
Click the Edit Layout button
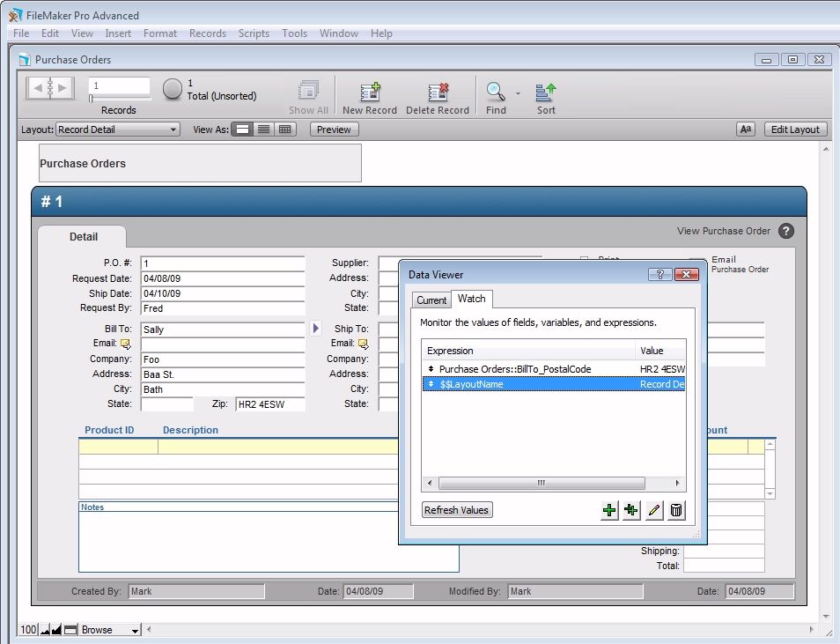tap(795, 130)
